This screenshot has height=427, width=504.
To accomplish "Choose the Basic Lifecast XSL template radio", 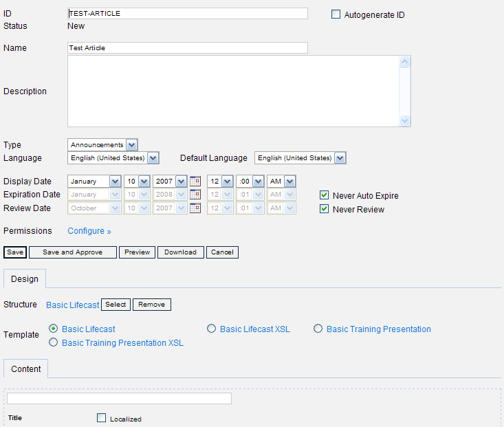I will [212, 328].
